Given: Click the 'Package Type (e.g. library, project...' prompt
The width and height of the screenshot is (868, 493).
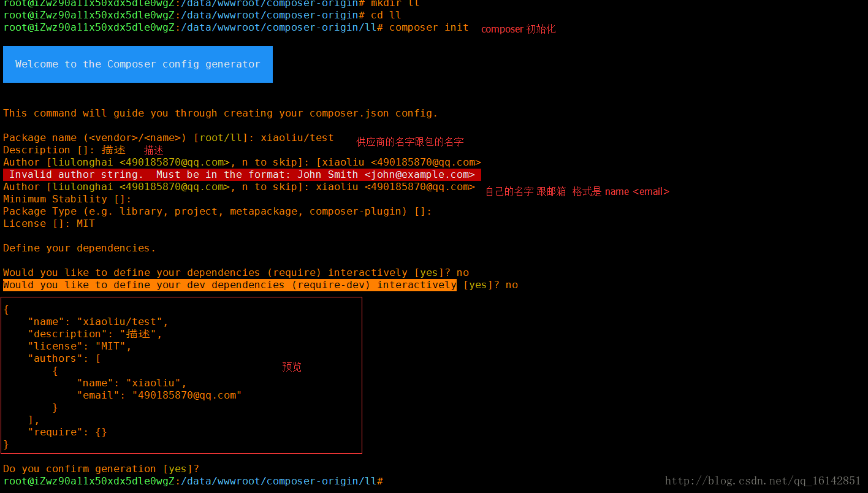Looking at the screenshot, I should (218, 212).
